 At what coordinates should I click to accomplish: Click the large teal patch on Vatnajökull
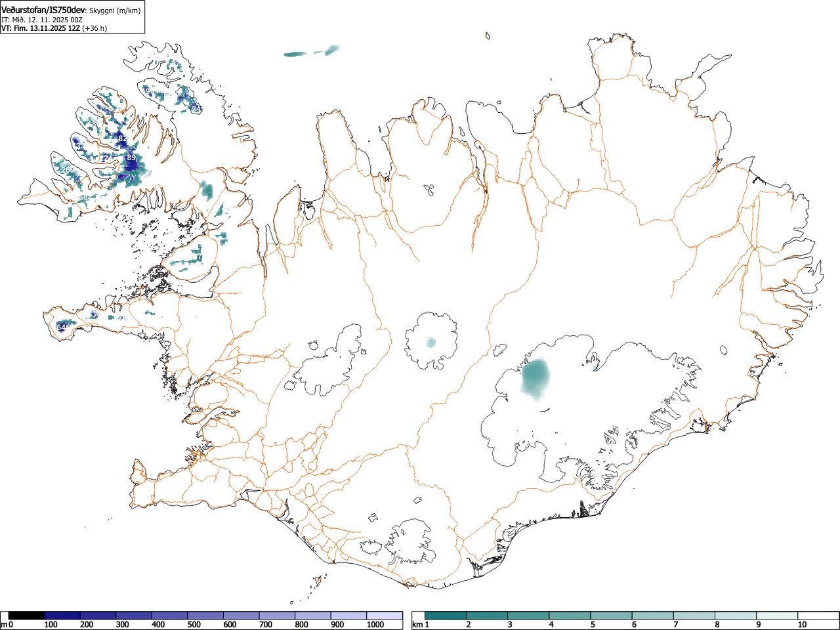(x=537, y=379)
